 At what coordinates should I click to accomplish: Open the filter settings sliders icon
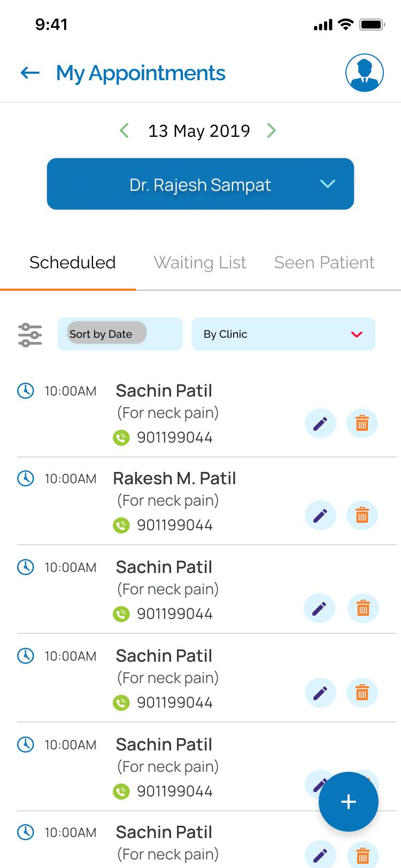coord(30,335)
